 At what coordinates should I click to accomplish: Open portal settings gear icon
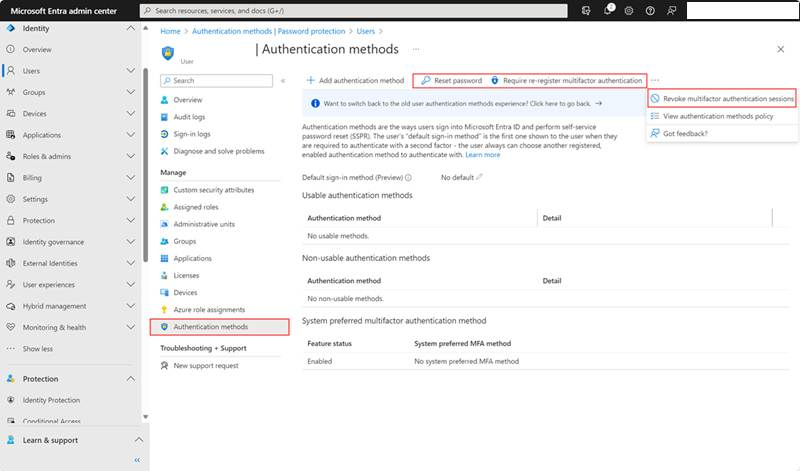(x=629, y=11)
